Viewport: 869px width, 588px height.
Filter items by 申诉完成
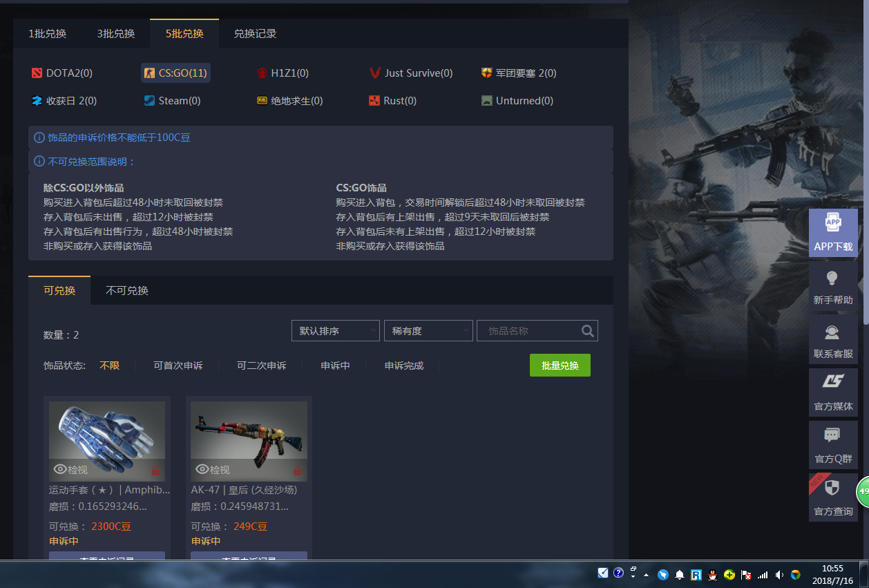point(404,366)
